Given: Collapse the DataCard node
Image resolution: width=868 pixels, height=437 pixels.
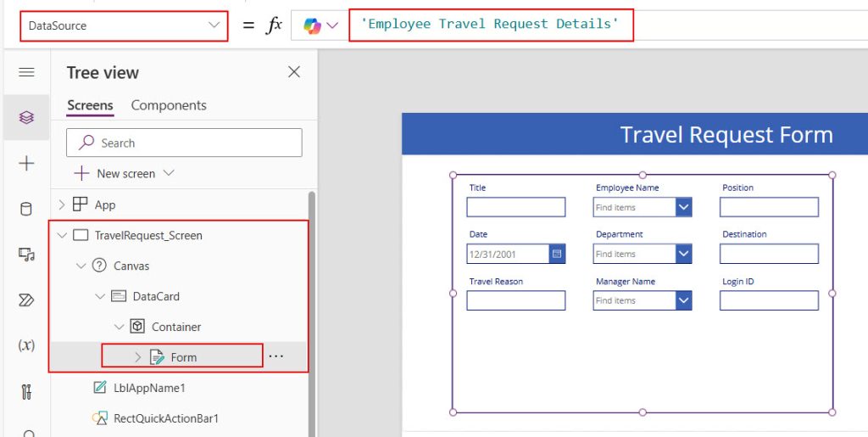Looking at the screenshot, I should pos(100,296).
